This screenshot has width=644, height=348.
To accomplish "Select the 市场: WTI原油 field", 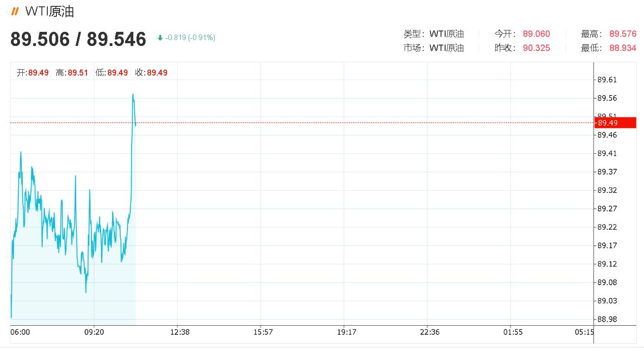I will 434,48.
